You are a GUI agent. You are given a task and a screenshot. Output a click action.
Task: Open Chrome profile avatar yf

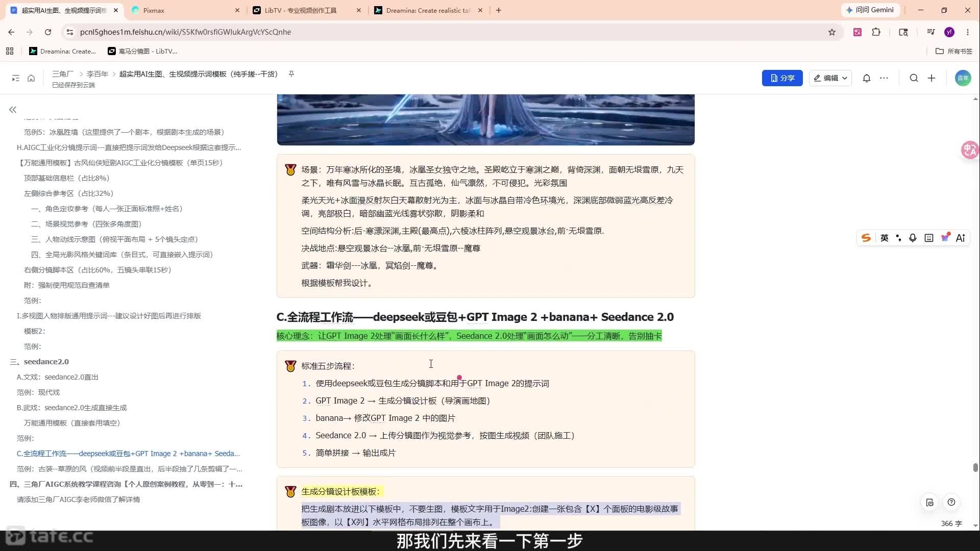(x=949, y=32)
